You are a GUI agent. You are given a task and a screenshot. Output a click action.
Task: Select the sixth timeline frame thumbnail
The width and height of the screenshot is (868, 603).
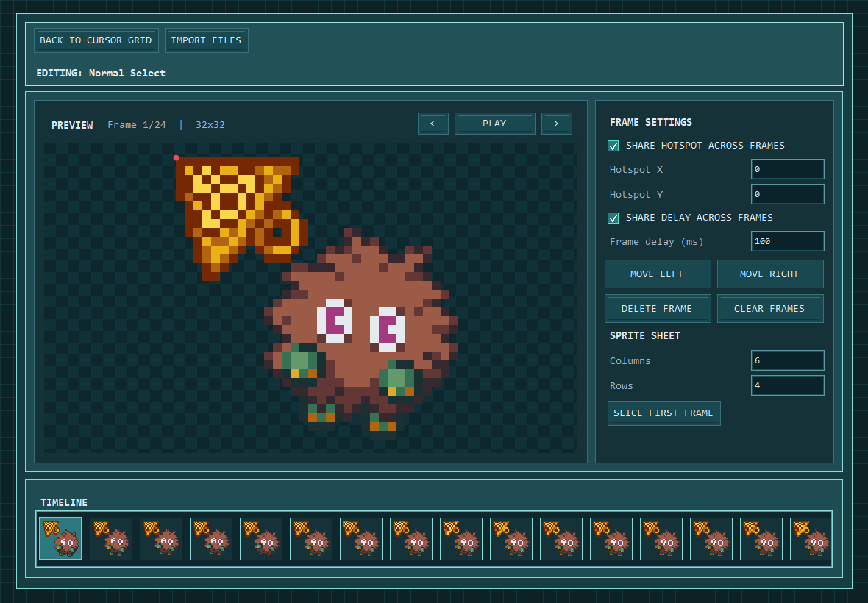[311, 539]
